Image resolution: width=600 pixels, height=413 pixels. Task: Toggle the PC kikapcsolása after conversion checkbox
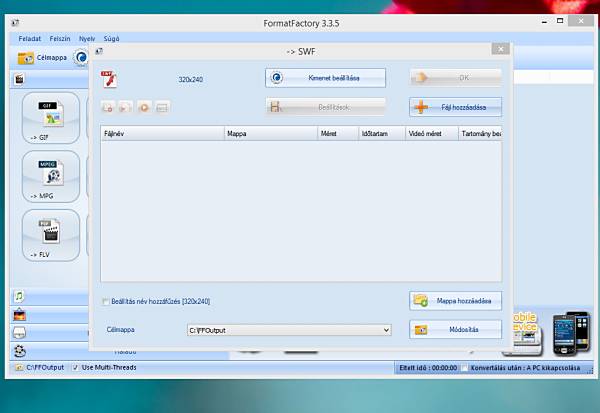coord(464,368)
